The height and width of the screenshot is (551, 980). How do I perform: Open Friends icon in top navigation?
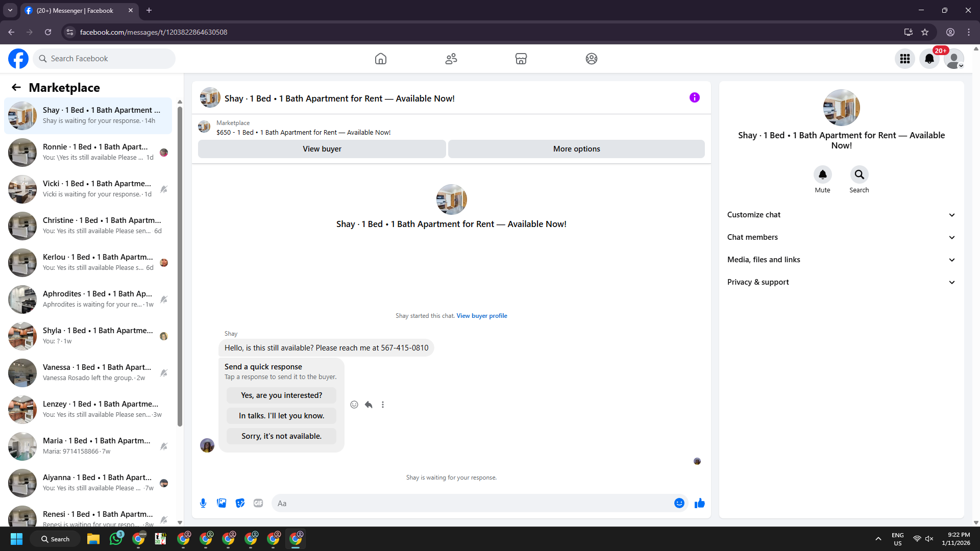pyautogui.click(x=451, y=59)
